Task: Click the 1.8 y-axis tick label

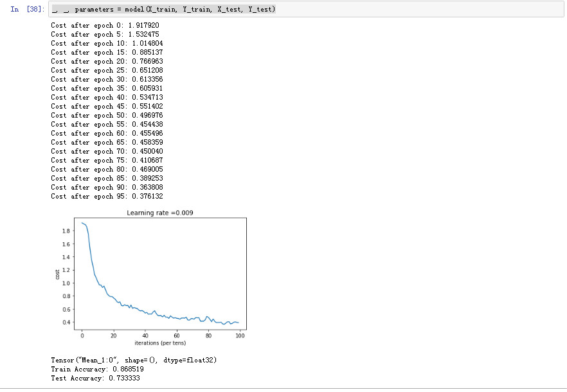Action: [x=66, y=231]
